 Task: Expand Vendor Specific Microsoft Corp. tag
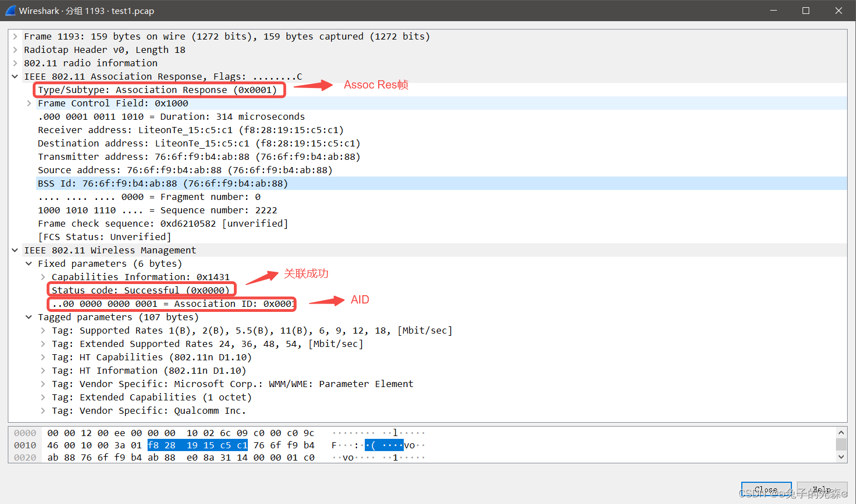pyautogui.click(x=43, y=384)
